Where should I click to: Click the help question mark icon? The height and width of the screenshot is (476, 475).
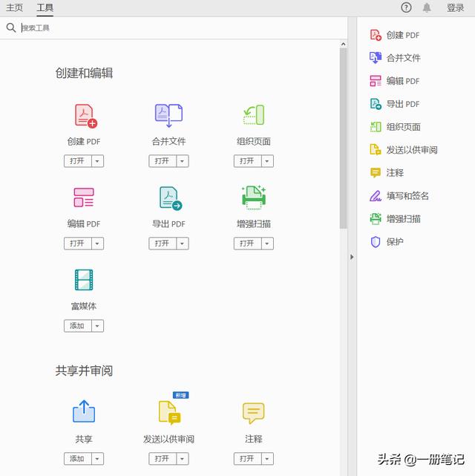coord(406,7)
